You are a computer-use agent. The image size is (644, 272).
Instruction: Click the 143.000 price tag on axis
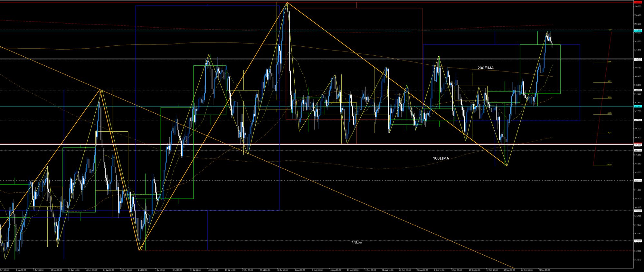pyautogui.click(x=638, y=240)
